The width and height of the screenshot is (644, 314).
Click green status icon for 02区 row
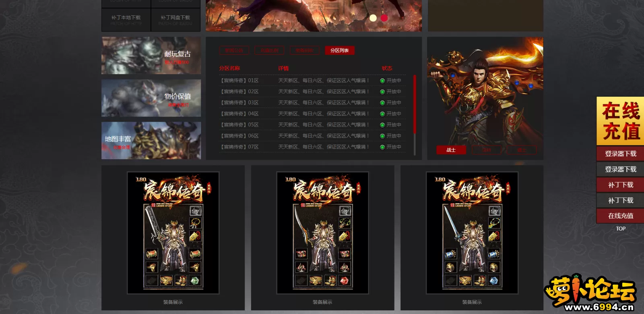pos(382,92)
